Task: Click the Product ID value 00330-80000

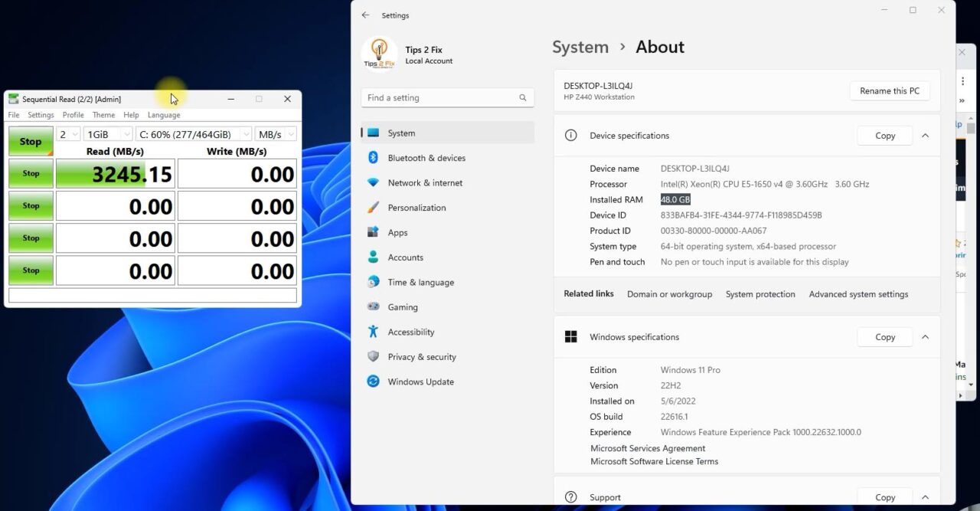Action: click(x=714, y=231)
